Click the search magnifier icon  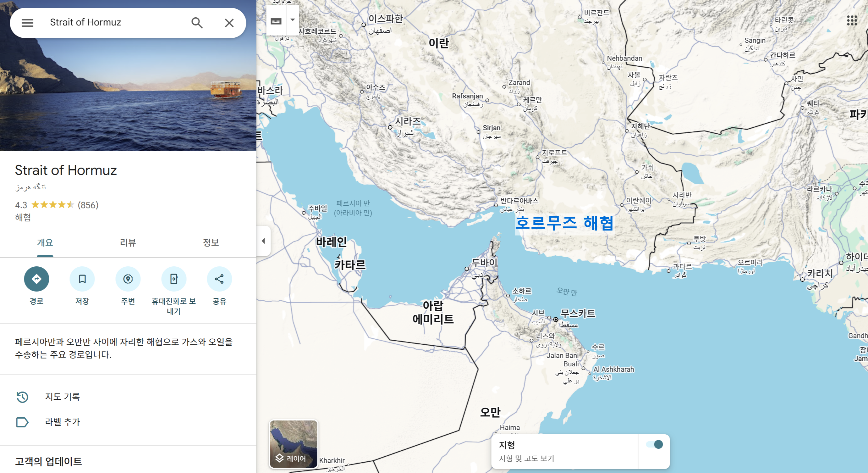pyautogui.click(x=197, y=23)
